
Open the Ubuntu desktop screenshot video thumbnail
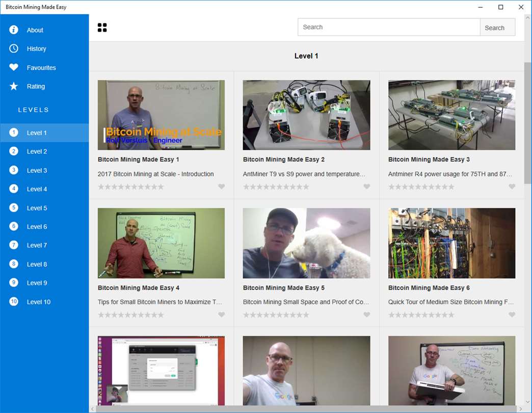161,371
